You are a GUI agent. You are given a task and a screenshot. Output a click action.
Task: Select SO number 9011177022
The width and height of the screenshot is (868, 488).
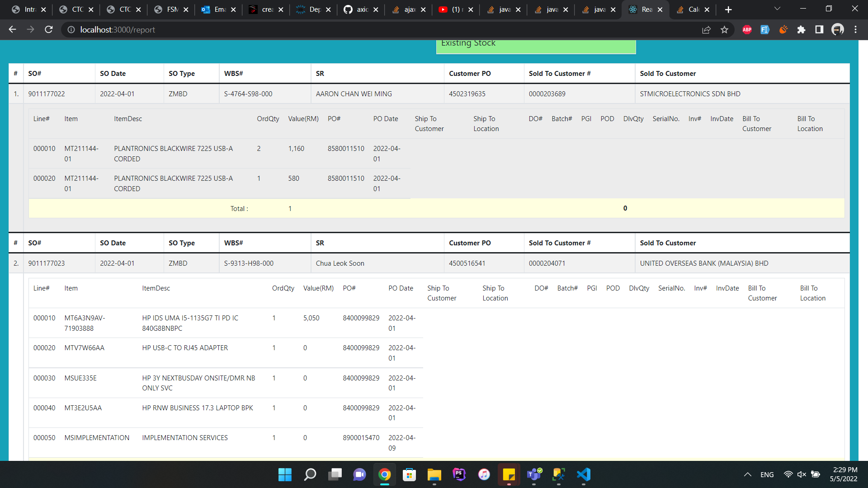pyautogui.click(x=47, y=94)
